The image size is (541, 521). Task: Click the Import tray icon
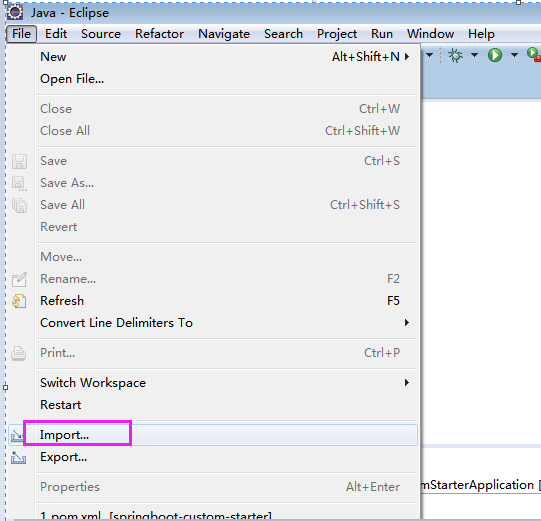[x=17, y=436]
